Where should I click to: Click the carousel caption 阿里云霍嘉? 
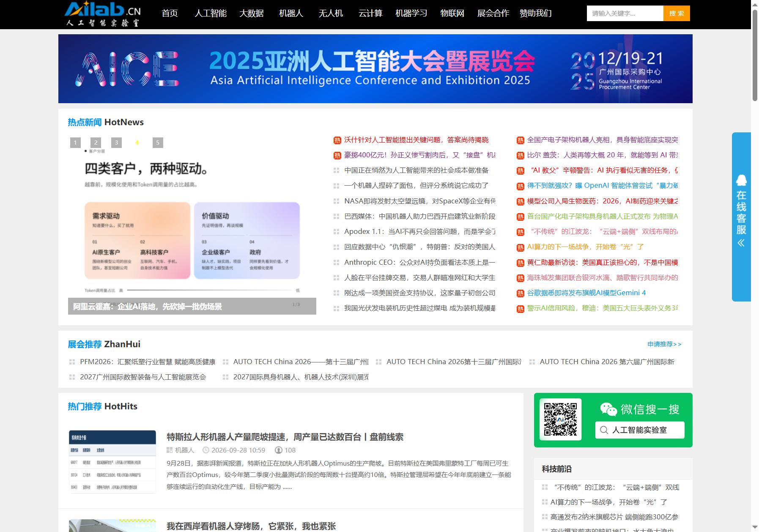click(148, 307)
